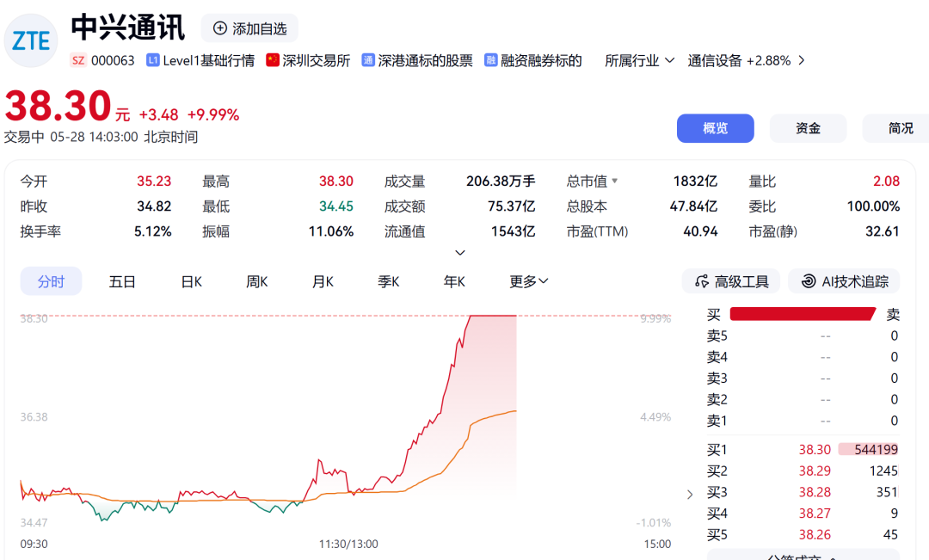
Task: Click the +9.99% change value
Action: tap(213, 115)
